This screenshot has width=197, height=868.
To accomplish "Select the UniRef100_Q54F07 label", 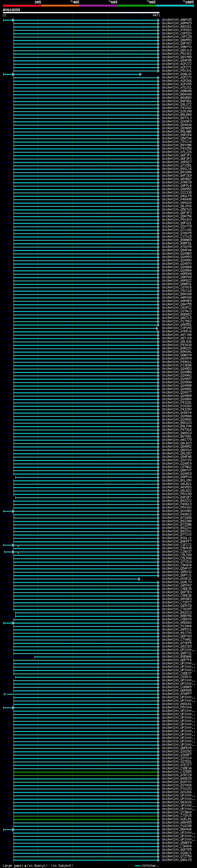I will 176,569.
